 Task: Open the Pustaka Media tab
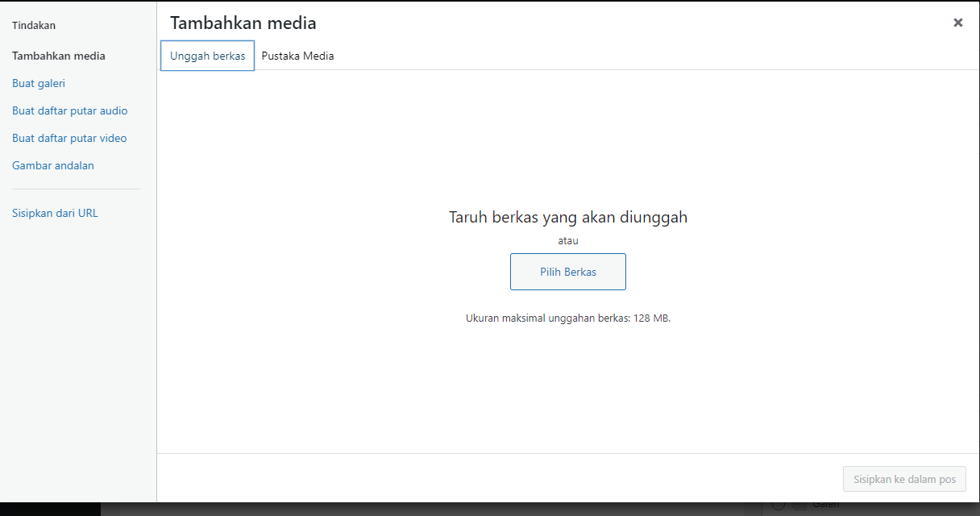[297, 56]
